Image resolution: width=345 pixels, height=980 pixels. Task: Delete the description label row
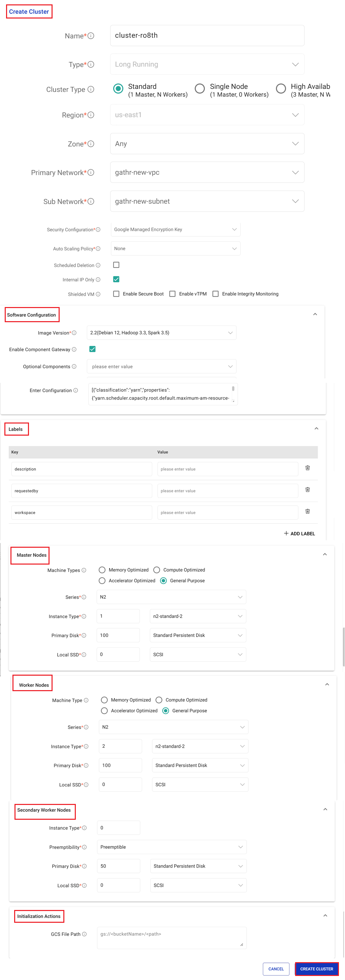coord(308,468)
